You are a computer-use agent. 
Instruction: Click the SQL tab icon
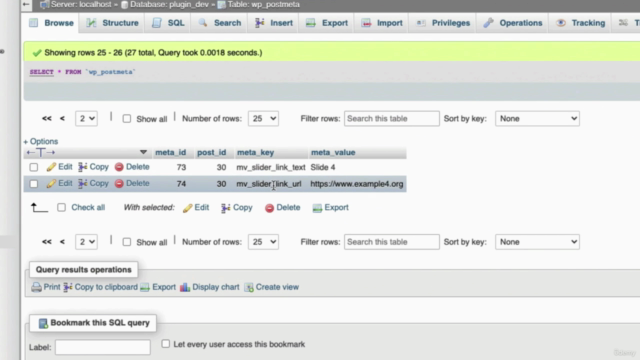tap(157, 23)
